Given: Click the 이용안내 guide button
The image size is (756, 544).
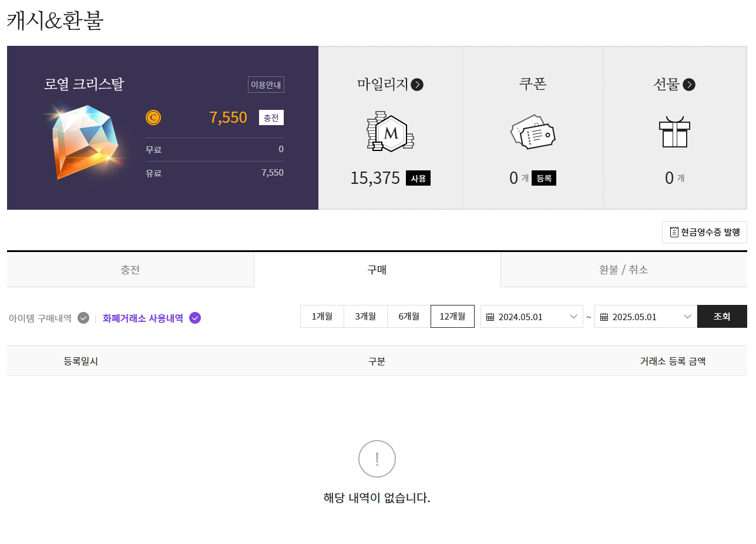Looking at the screenshot, I should tap(266, 85).
